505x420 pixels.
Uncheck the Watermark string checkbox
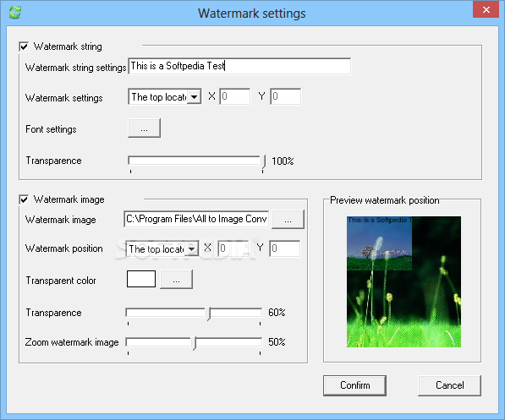(x=24, y=46)
